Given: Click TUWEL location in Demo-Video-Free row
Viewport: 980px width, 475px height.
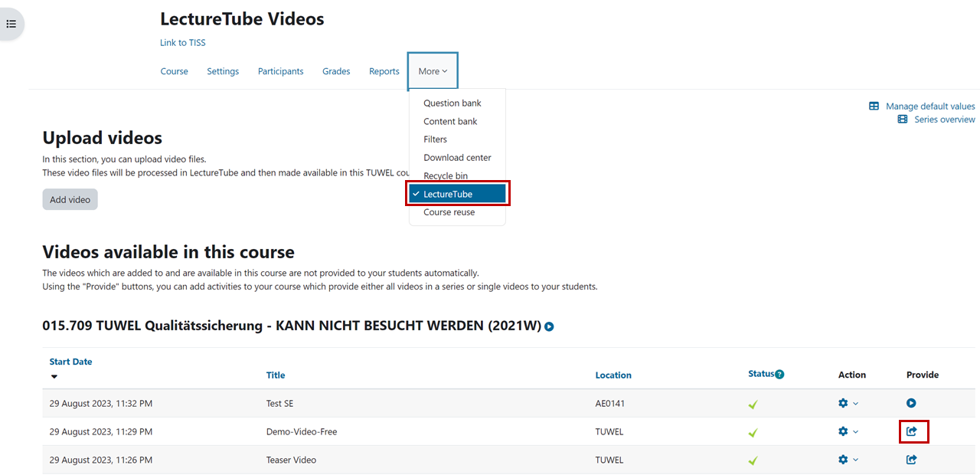Looking at the screenshot, I should 609,431.
